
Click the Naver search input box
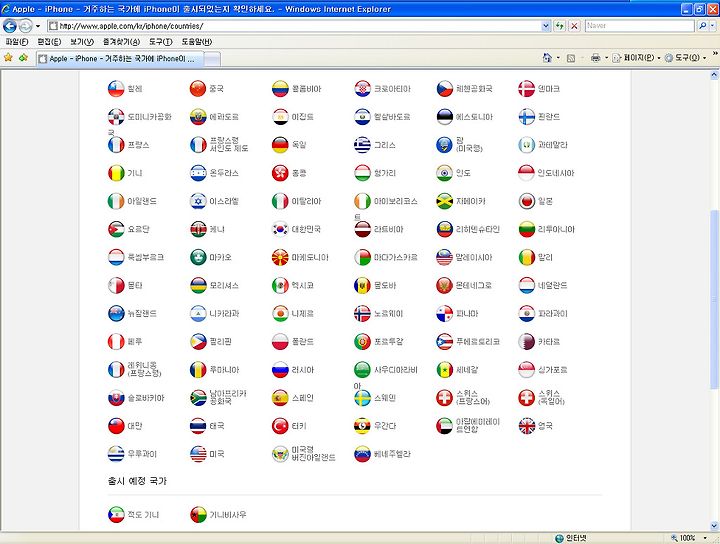[x=640, y=26]
